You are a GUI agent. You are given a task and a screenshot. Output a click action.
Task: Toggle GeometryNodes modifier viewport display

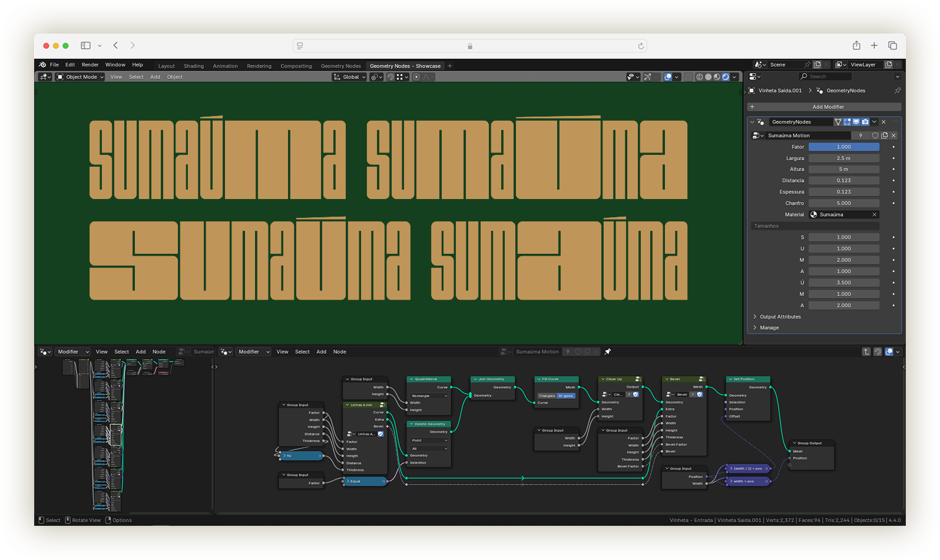click(x=856, y=122)
